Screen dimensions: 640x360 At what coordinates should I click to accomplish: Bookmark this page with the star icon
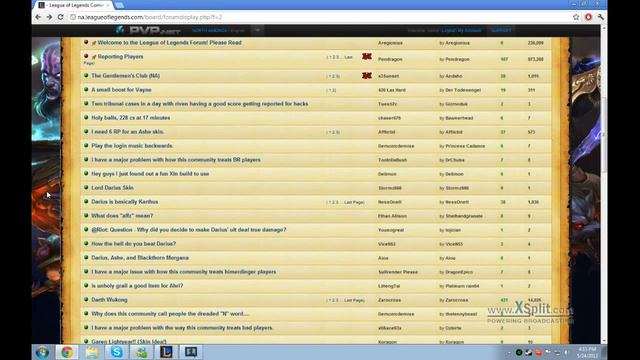pyautogui.click(x=576, y=17)
